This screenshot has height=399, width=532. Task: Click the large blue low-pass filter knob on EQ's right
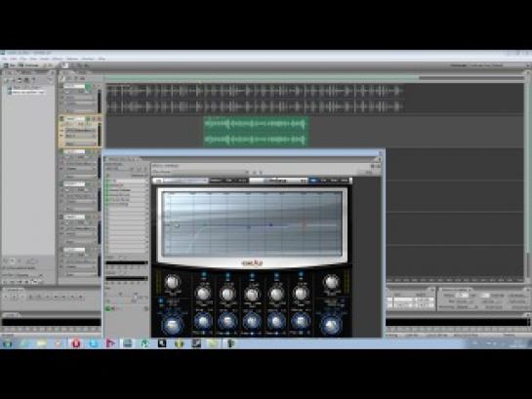click(x=331, y=325)
